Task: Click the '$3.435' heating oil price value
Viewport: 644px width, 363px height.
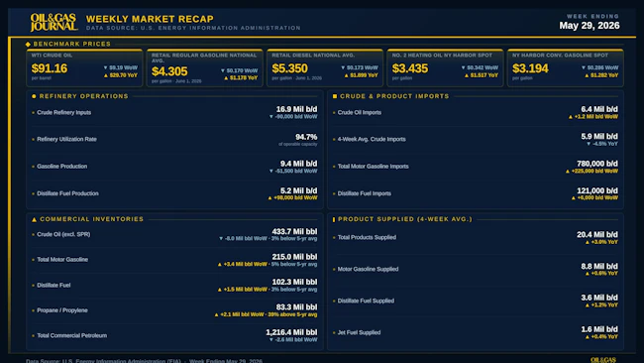Action: (410, 68)
